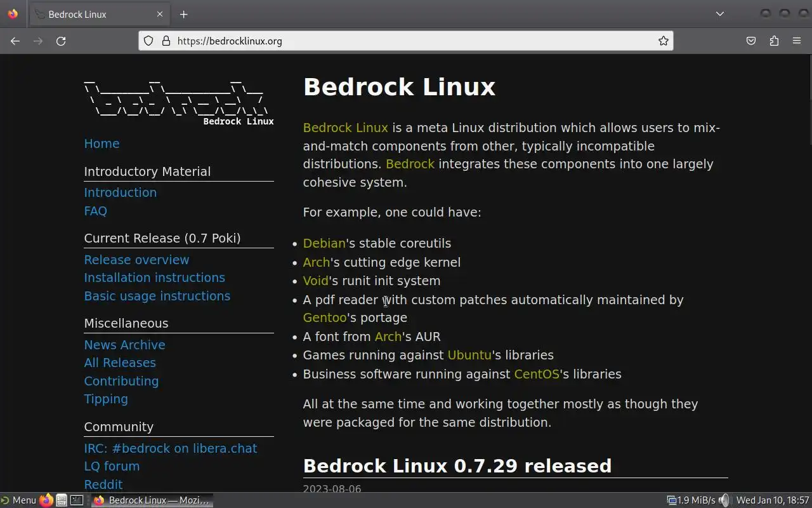812x508 pixels.
Task: Open the Home sidebar link
Action: point(101,144)
